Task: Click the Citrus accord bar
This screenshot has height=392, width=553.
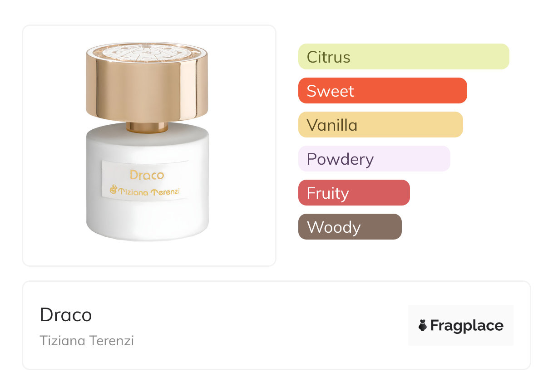Action: (x=404, y=57)
